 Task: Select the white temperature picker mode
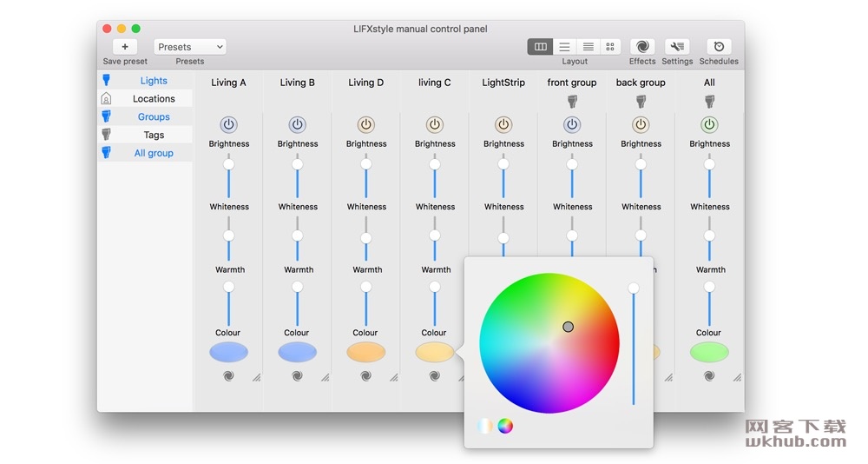(x=484, y=426)
